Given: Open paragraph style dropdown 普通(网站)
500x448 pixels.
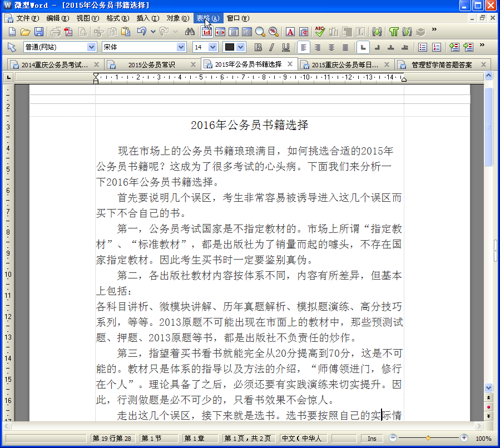Looking at the screenshot, I should coord(92,47).
